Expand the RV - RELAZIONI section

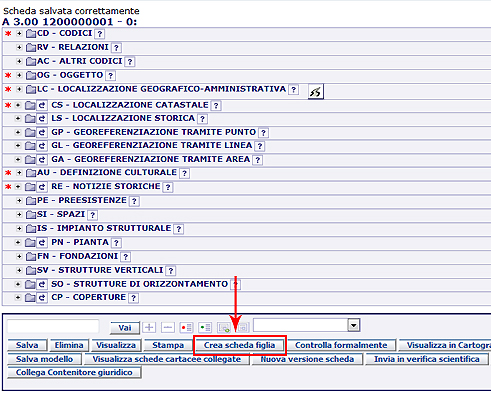point(19,47)
